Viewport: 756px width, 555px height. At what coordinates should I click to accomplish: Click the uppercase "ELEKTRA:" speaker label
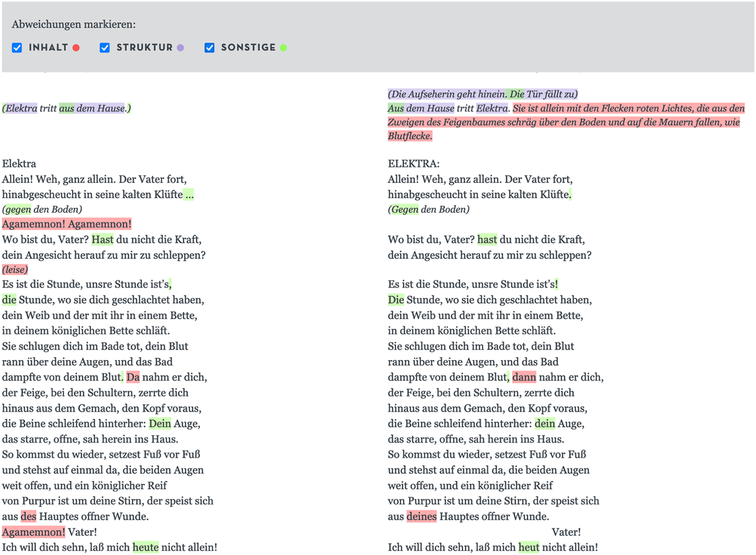tap(413, 164)
